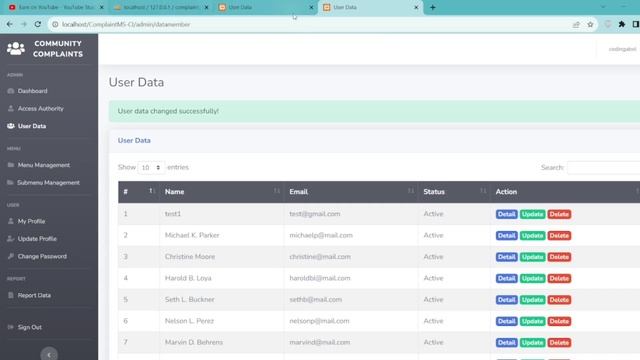Click the site info icon in address bar
The image size is (640, 360).
coord(55,24)
